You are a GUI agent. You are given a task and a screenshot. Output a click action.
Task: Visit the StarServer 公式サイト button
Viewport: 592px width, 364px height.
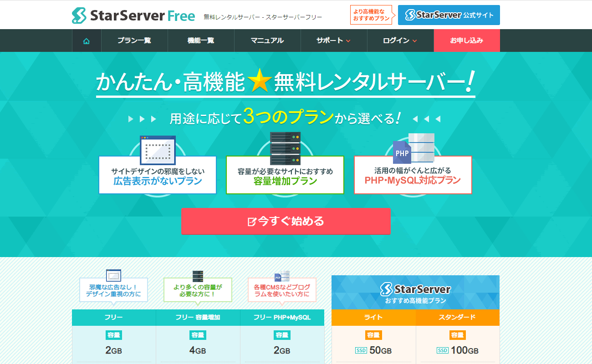point(449,15)
